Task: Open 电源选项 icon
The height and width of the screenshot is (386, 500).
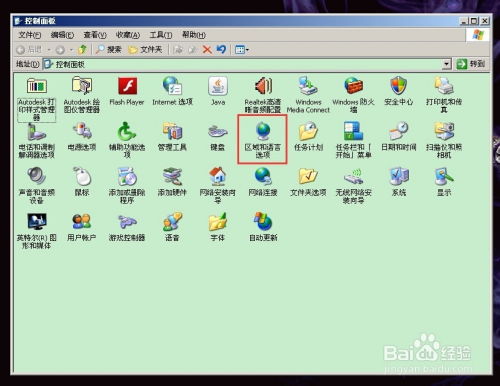Action: click(82, 131)
